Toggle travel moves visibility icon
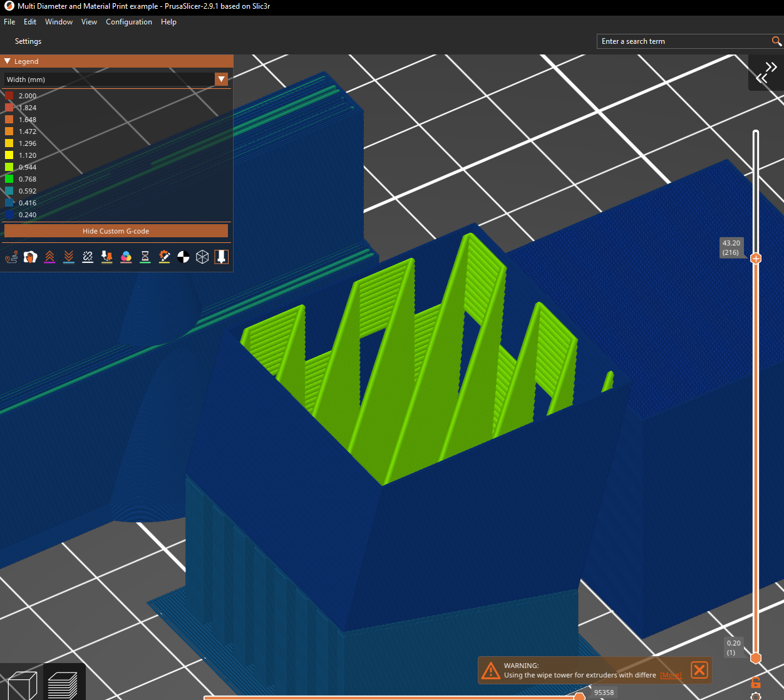 coord(11,257)
